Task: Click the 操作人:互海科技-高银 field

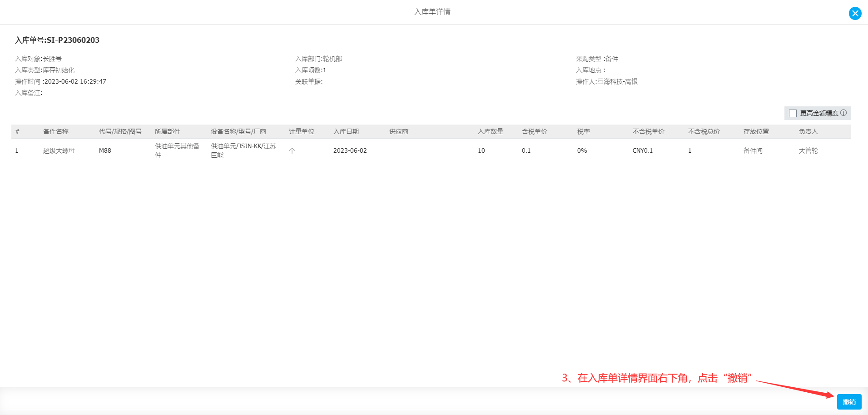Action: 607,81
